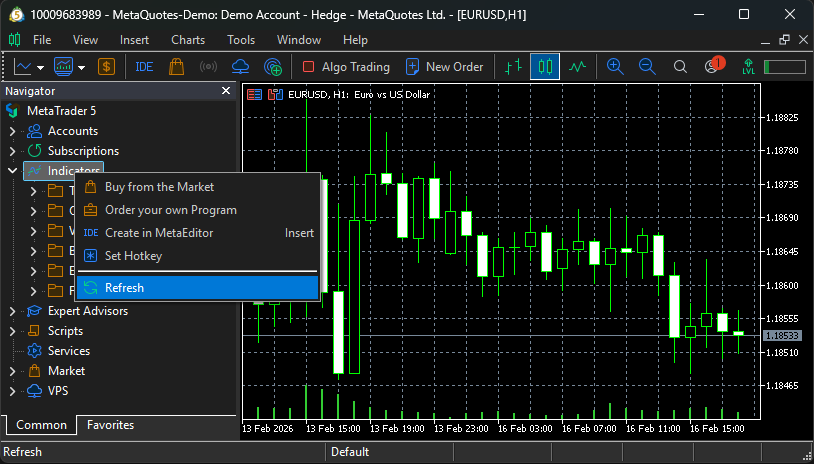Collapse the Indicators tree node

coord(12,171)
